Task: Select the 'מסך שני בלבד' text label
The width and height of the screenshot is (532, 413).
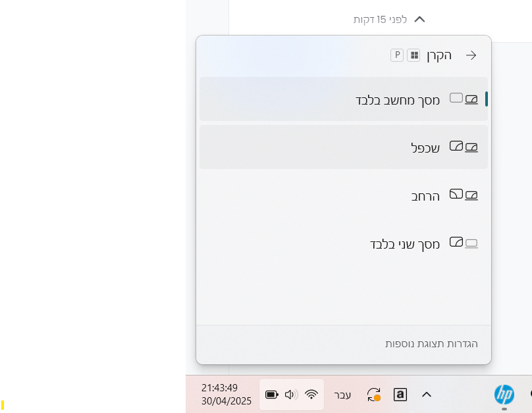Action: pos(404,245)
